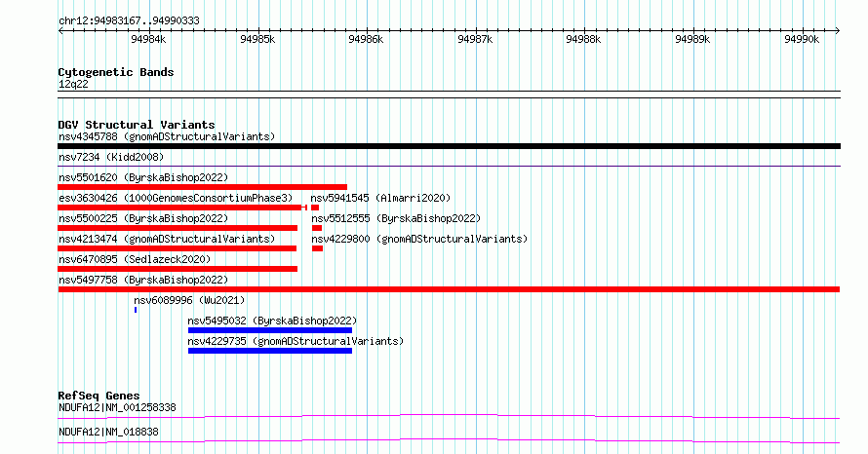Click the chr12:94983167..94990333 coordinate label

tap(129, 21)
